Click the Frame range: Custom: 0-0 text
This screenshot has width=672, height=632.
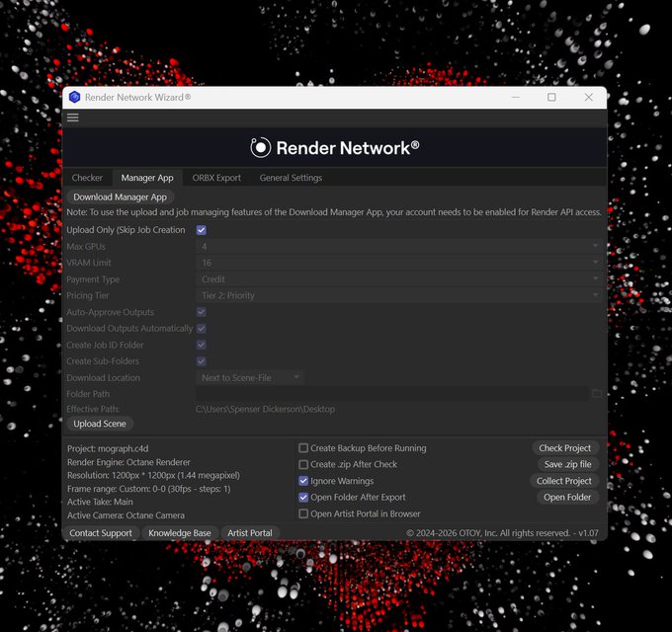point(148,489)
